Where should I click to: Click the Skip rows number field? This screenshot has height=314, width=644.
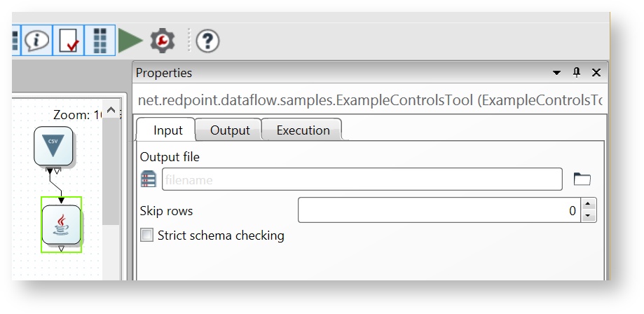(x=439, y=210)
